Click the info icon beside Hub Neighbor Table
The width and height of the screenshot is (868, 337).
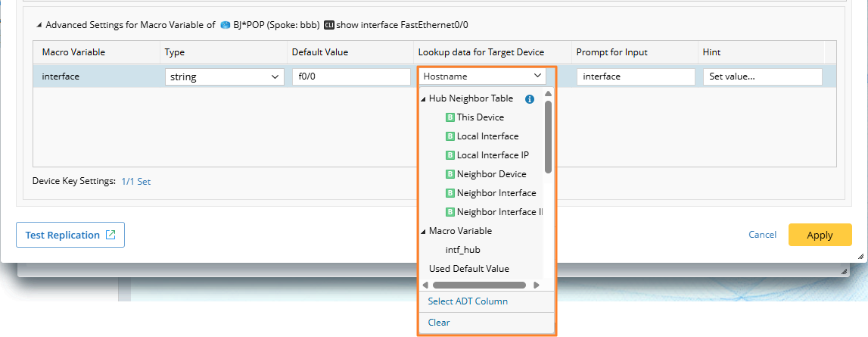click(x=530, y=98)
